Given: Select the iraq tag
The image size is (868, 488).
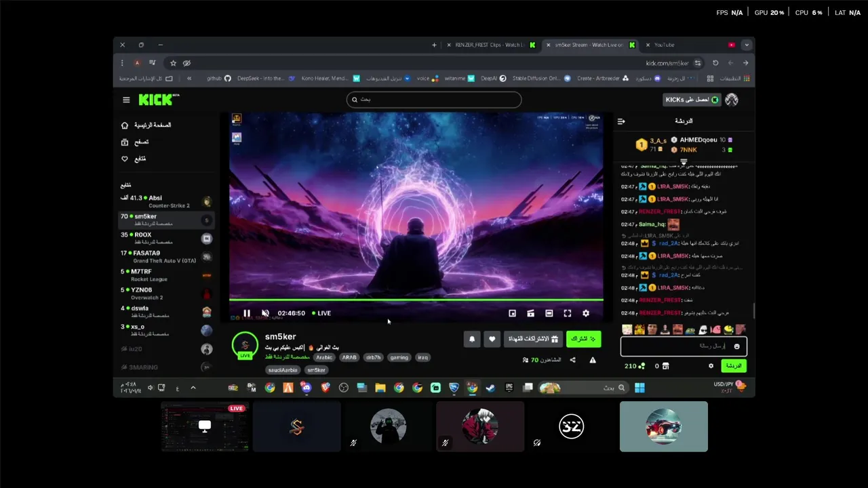Looking at the screenshot, I should click(x=422, y=357).
